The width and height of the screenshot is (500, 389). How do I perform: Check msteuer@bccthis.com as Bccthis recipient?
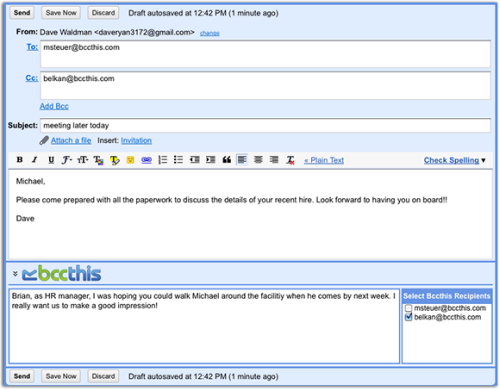[408, 308]
